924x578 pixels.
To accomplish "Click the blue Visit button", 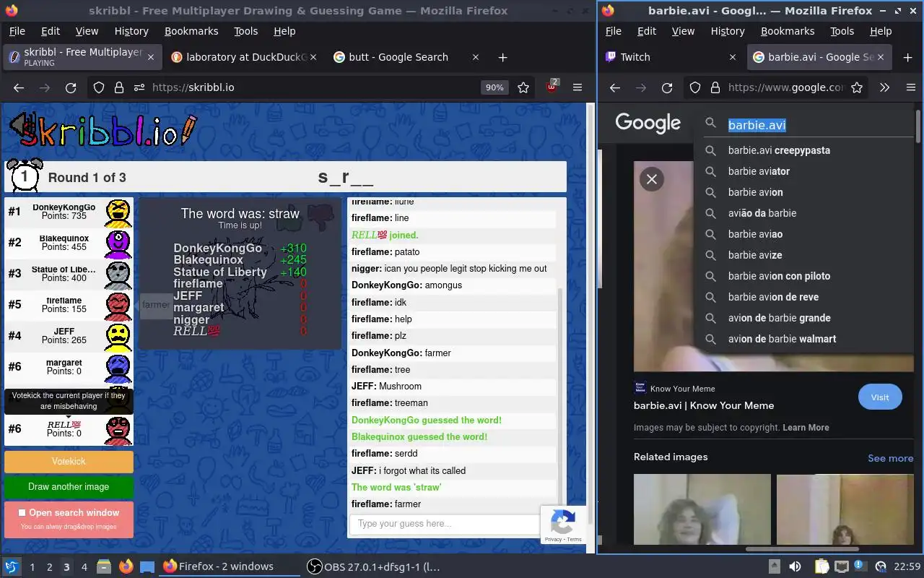I will pyautogui.click(x=880, y=397).
